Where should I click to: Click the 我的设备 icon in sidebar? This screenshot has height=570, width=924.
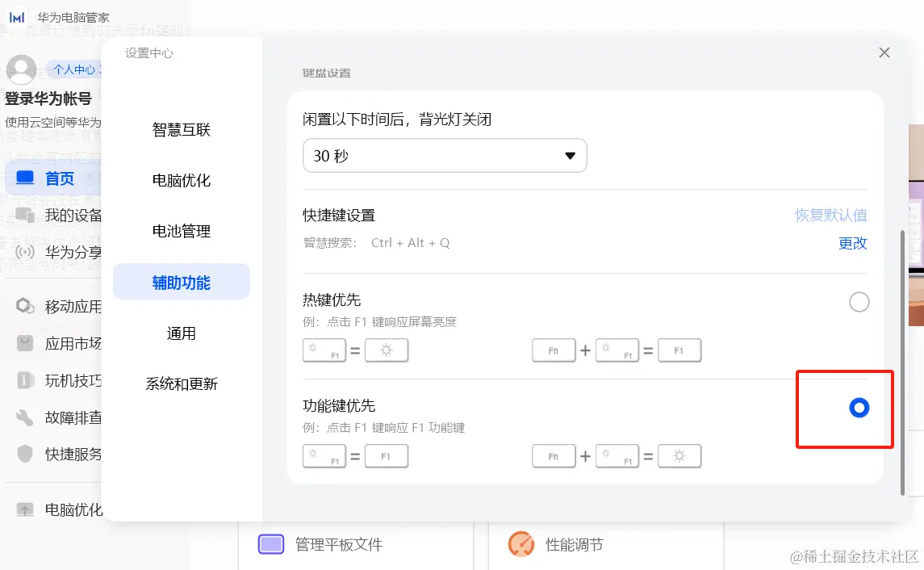pos(25,215)
